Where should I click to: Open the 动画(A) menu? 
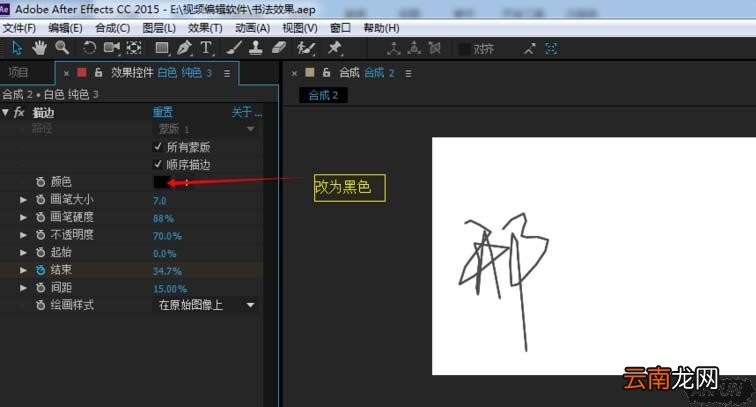[x=253, y=28]
